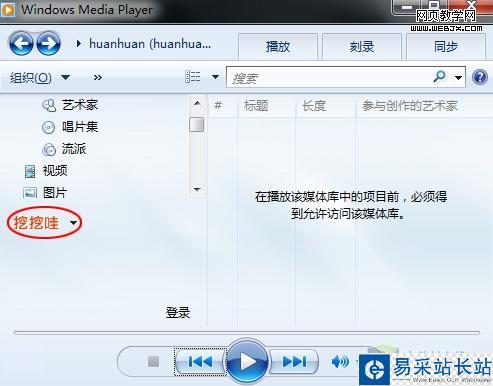The width and height of the screenshot is (493, 386).
Task: Expand the 挖挖哇 dropdown arrow
Action: pyautogui.click(x=73, y=223)
